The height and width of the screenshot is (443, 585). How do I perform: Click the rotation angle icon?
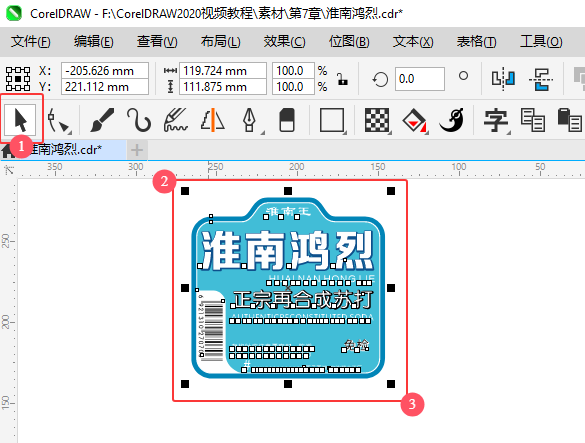coord(380,79)
